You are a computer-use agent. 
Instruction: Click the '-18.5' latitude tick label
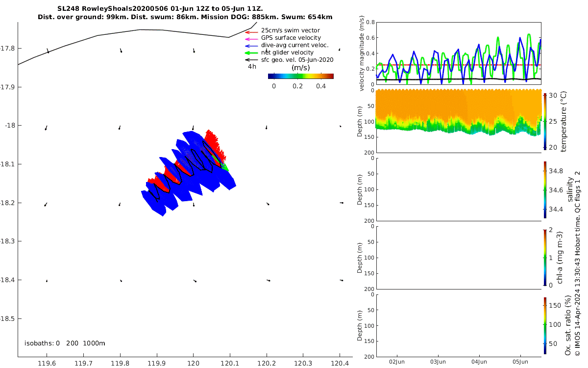[7, 318]
